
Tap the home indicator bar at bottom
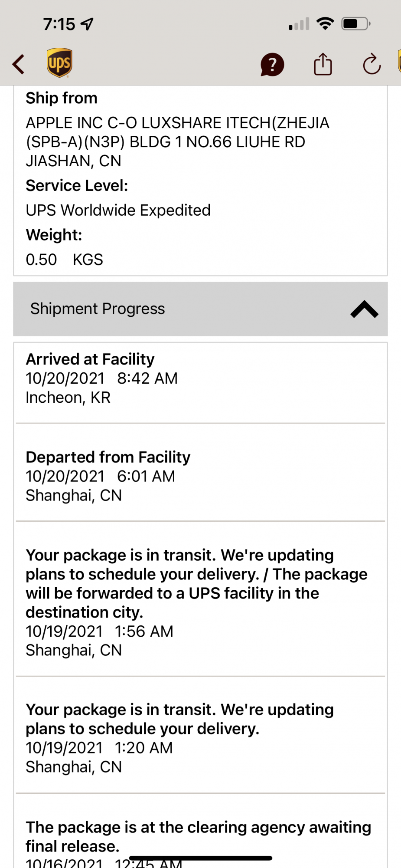pos(200,858)
